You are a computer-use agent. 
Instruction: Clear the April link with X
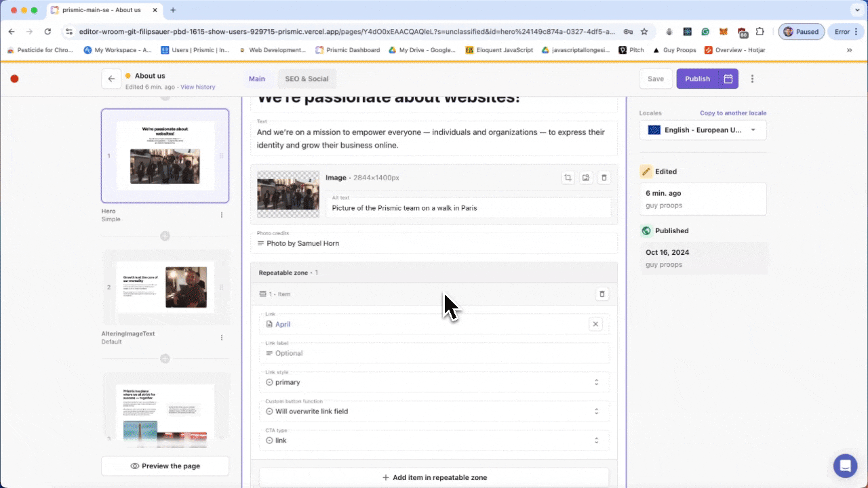point(595,324)
